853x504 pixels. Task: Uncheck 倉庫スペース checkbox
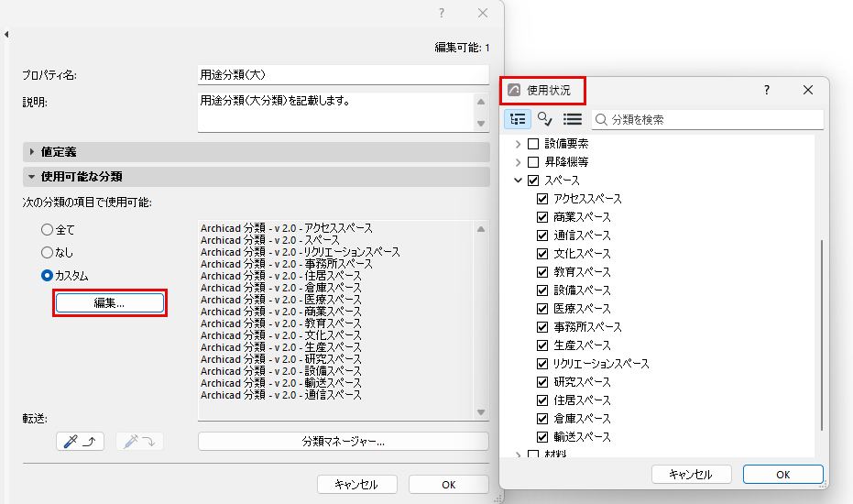click(541, 419)
